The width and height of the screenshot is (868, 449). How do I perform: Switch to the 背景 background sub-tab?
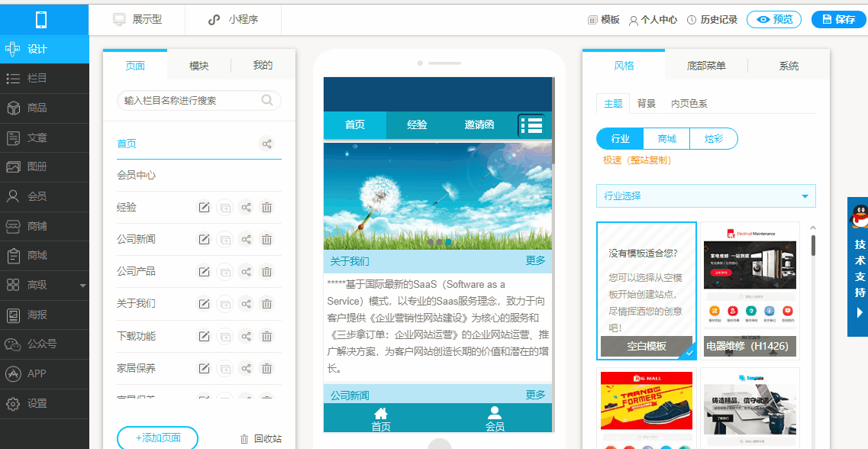point(646,104)
